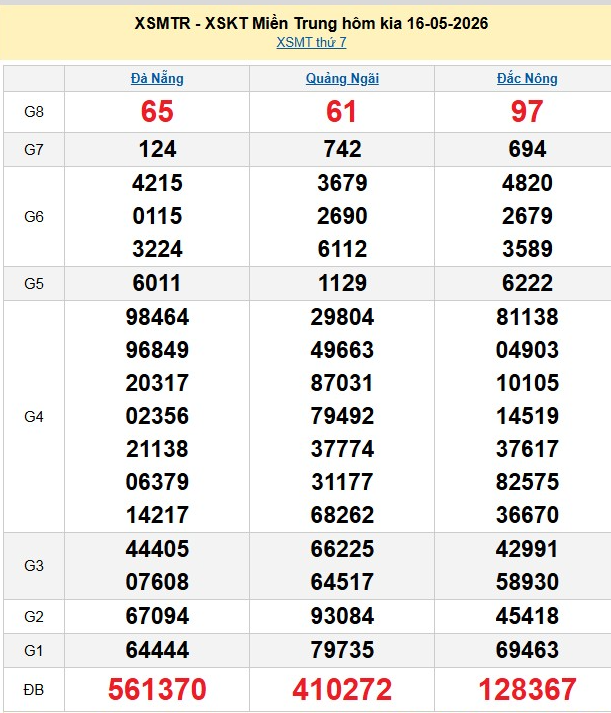Open the Đà Nẵng province link
611x713 pixels.
pos(157,79)
